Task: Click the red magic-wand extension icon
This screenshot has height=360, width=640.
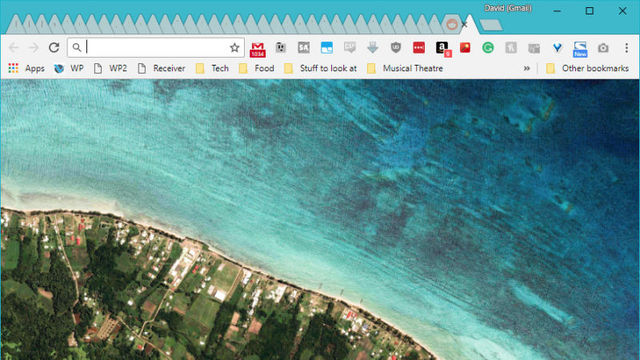Action: coord(465,47)
